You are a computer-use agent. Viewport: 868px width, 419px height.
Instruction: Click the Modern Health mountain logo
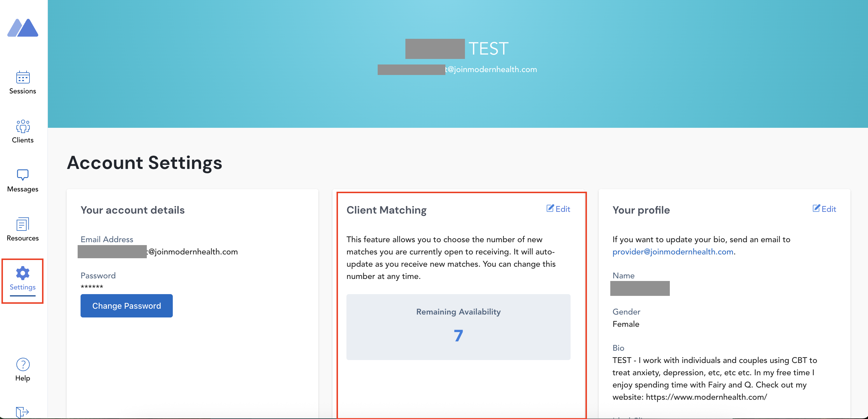[x=22, y=28]
